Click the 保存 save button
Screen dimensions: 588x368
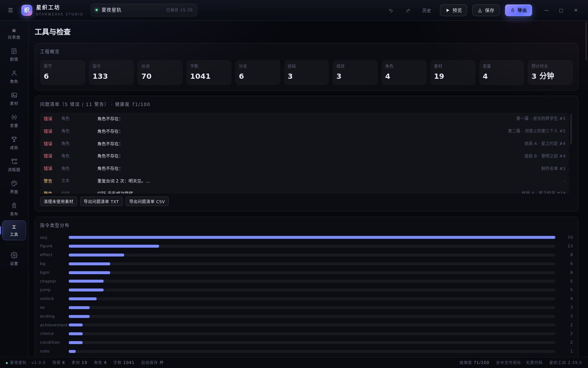(486, 10)
